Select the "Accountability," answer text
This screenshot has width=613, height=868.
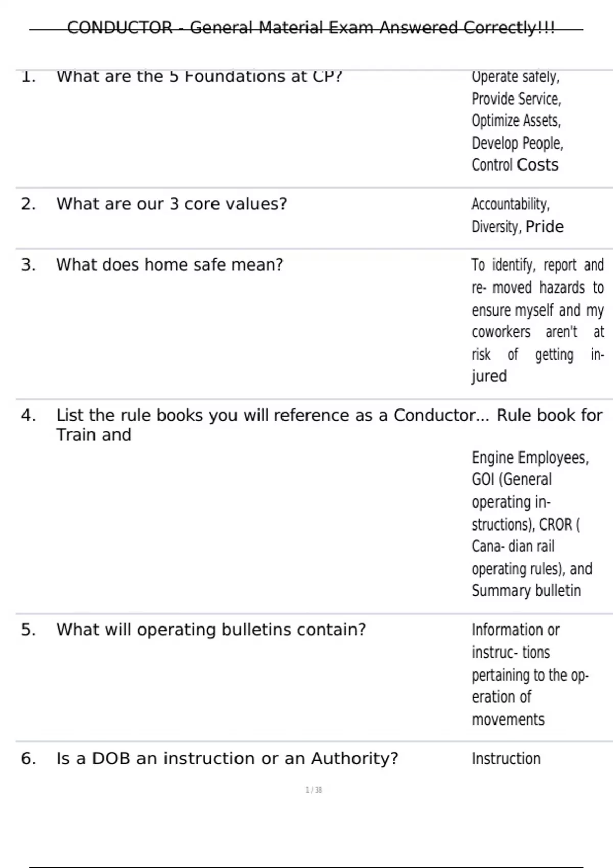click(x=510, y=204)
